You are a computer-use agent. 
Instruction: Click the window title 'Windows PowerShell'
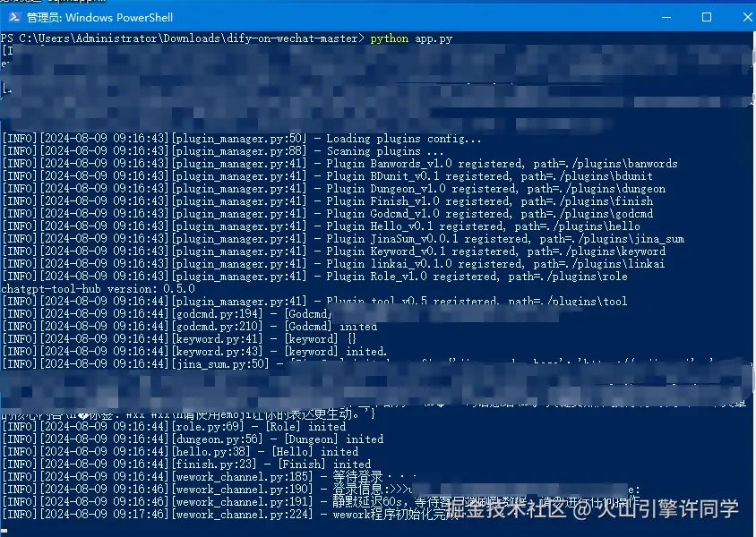[119, 18]
